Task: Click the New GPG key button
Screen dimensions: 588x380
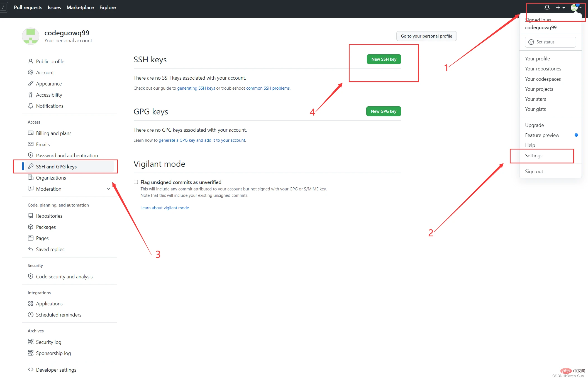Action: tap(383, 111)
